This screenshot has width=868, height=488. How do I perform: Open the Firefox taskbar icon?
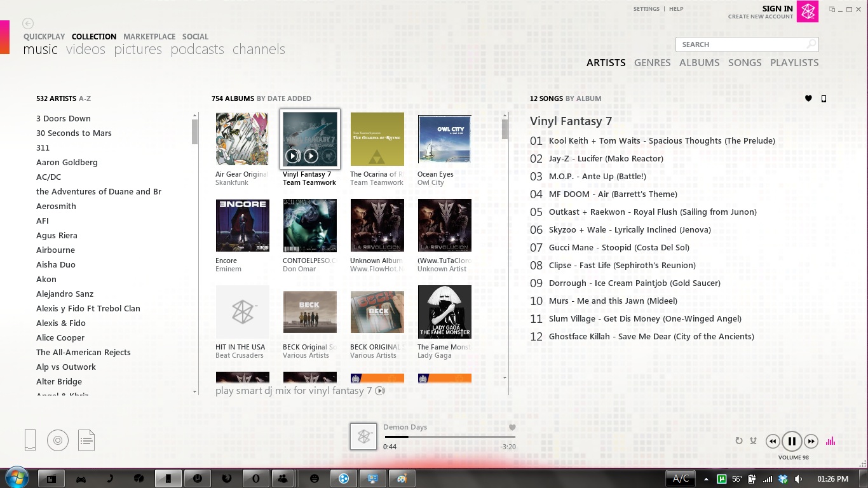(x=226, y=478)
